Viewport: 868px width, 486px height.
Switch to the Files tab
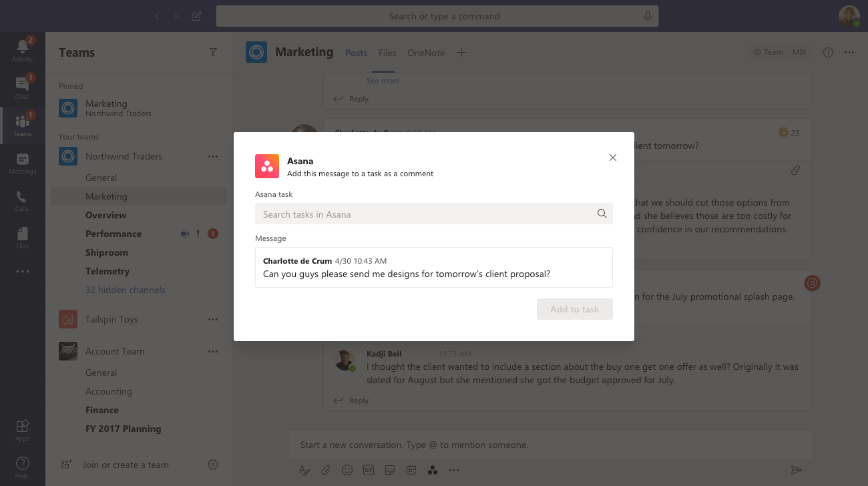(x=387, y=53)
